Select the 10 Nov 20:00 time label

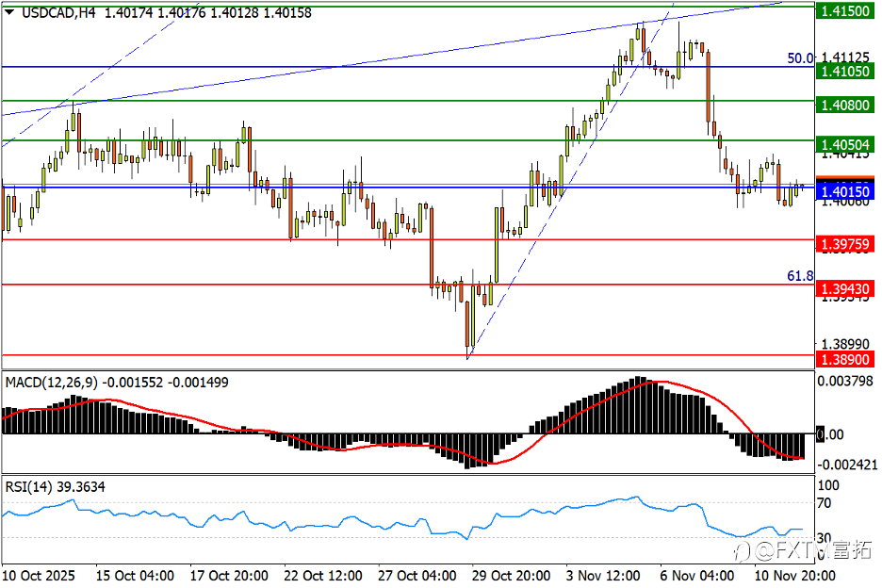[794, 576]
